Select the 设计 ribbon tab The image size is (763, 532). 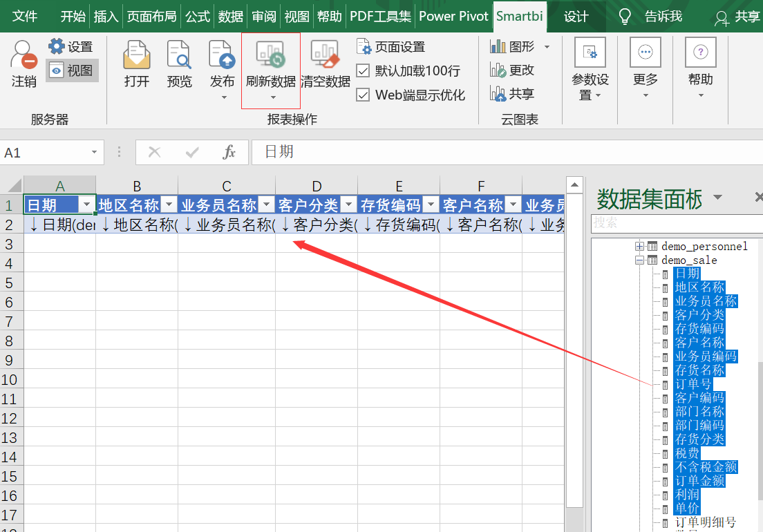pyautogui.click(x=576, y=16)
